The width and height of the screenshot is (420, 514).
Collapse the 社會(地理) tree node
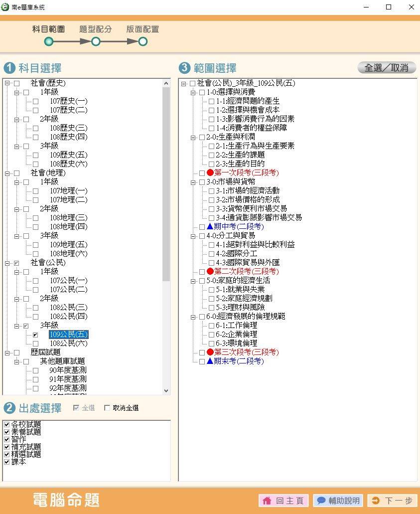pos(7,173)
